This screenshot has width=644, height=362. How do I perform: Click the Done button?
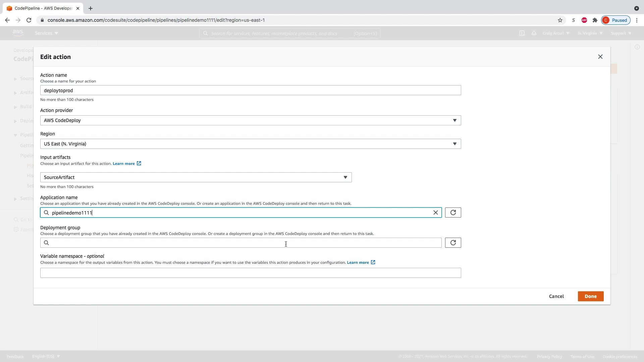tap(590, 296)
